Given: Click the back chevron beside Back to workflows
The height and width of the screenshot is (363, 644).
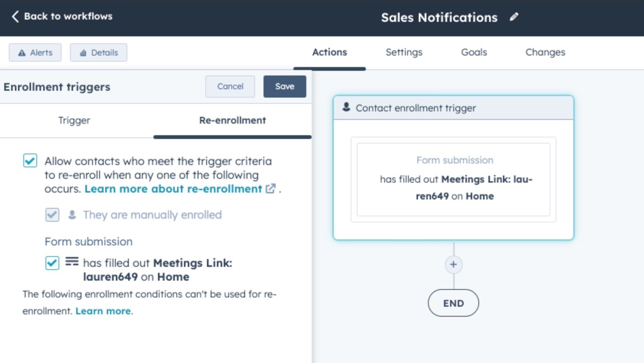Looking at the screenshot, I should pos(15,16).
